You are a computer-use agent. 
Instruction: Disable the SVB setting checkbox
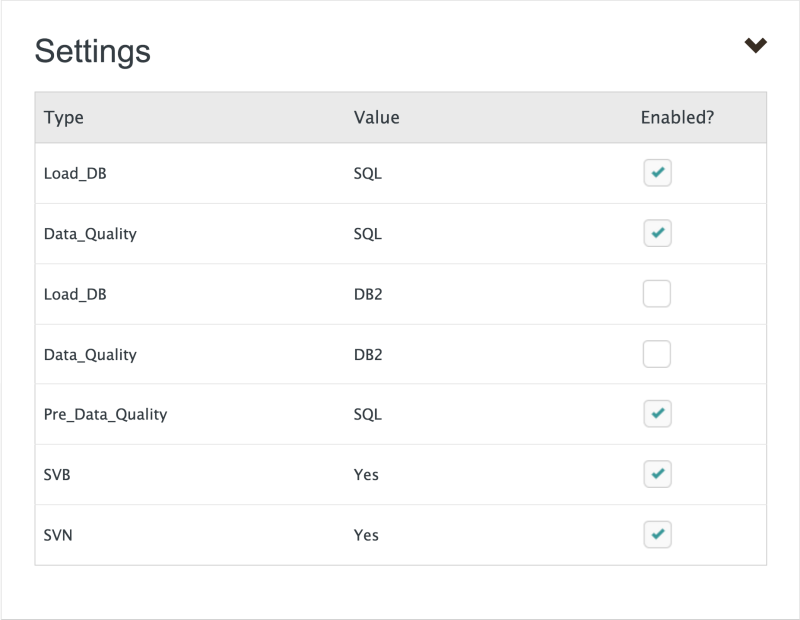657,474
